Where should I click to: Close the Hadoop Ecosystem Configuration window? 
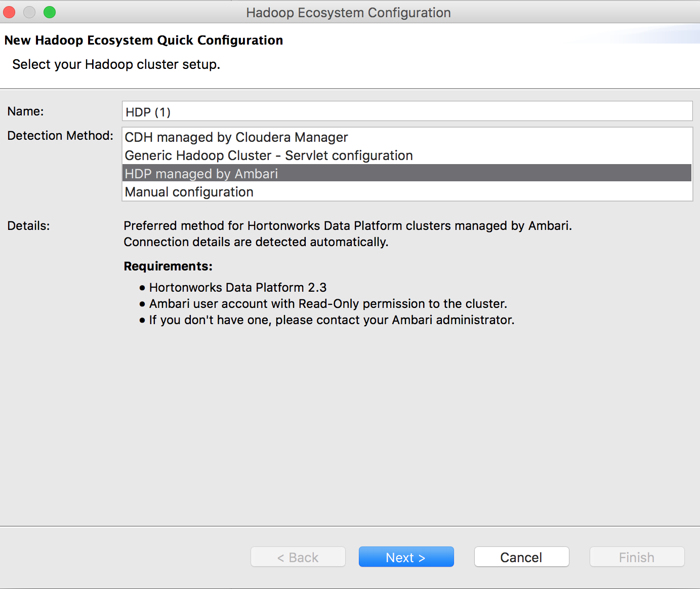pyautogui.click(x=9, y=12)
